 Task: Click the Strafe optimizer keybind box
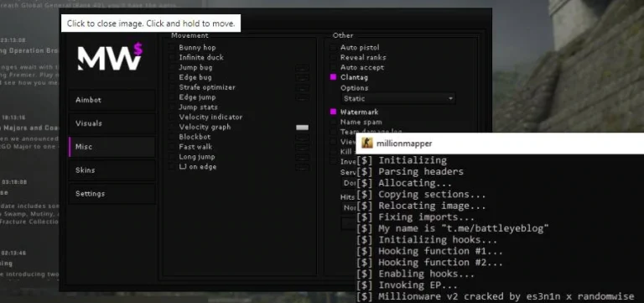tap(302, 87)
